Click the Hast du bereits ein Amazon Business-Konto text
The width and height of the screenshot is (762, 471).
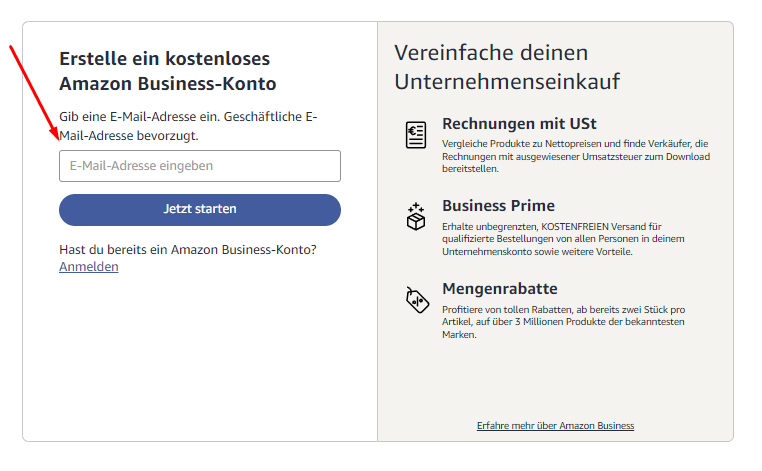(195, 249)
